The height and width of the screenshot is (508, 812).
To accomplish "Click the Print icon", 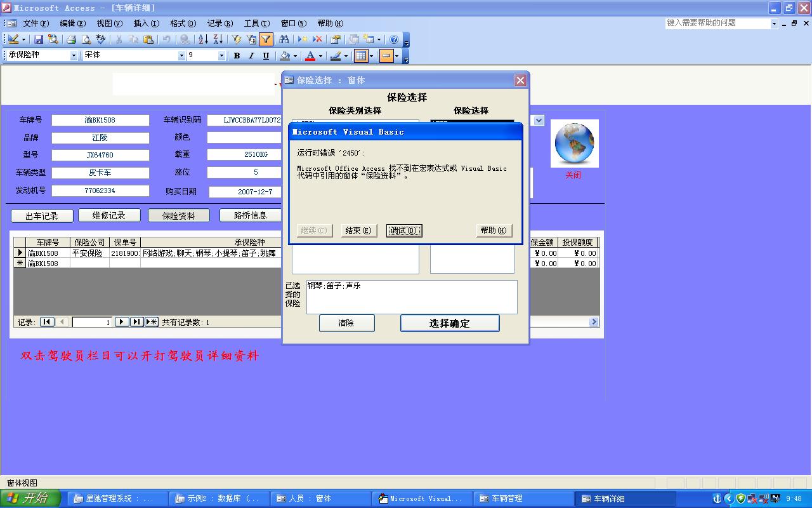I will (x=71, y=39).
